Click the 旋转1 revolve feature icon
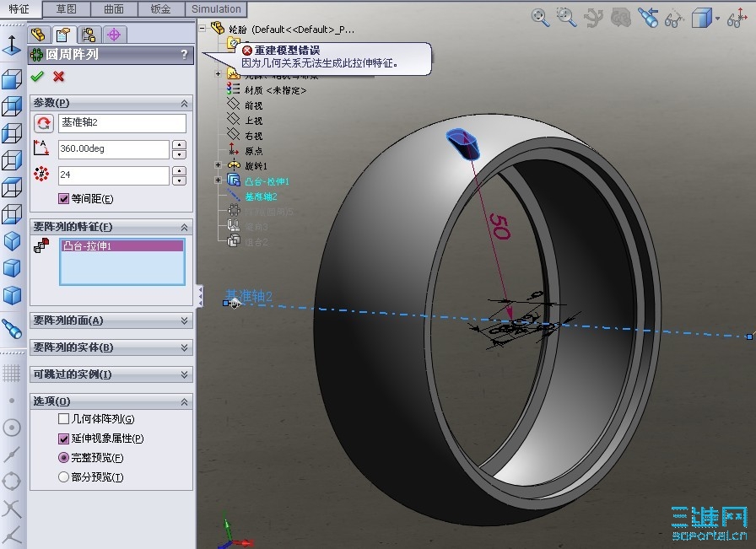Image resolution: width=756 pixels, height=549 pixels. click(234, 165)
